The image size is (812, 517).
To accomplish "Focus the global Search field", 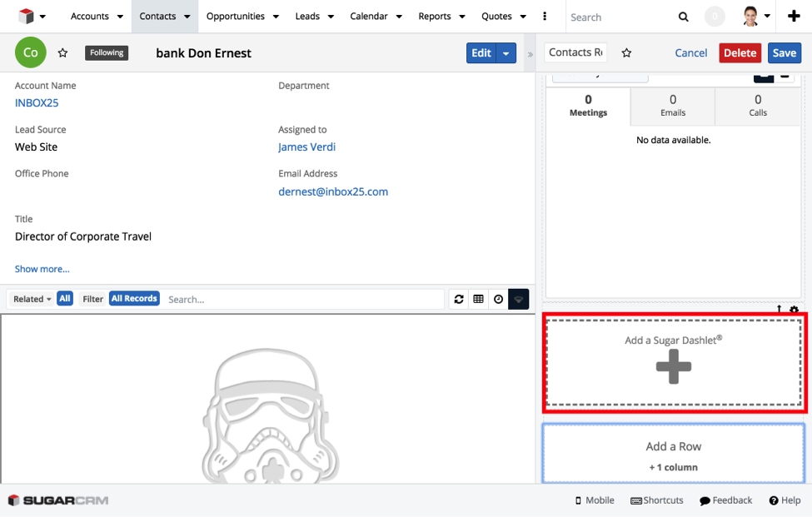I will pos(620,17).
